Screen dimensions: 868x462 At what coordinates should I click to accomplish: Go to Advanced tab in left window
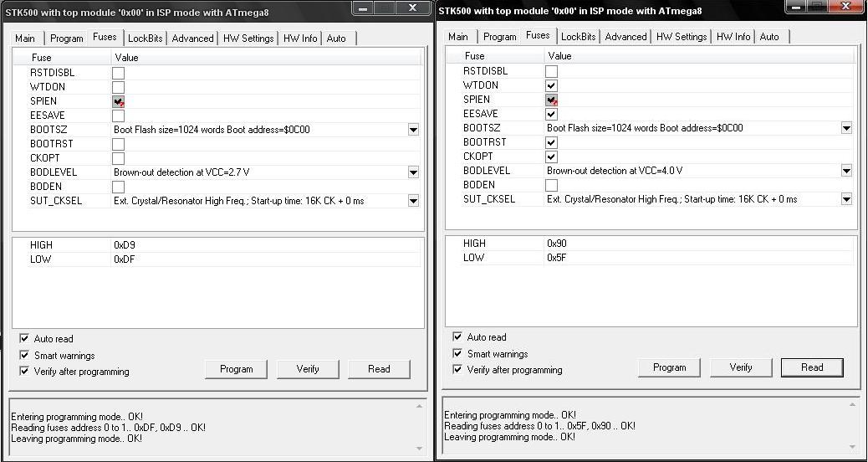tap(192, 38)
